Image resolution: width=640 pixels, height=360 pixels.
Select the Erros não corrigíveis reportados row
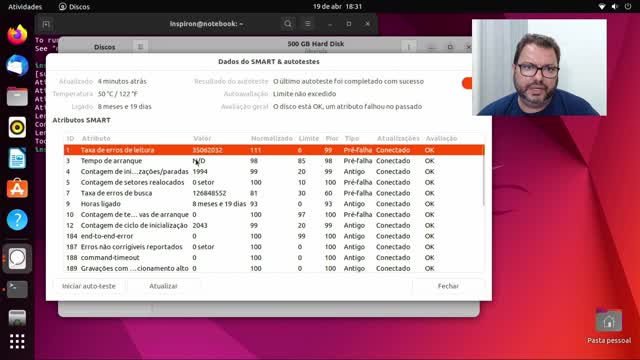(274, 247)
